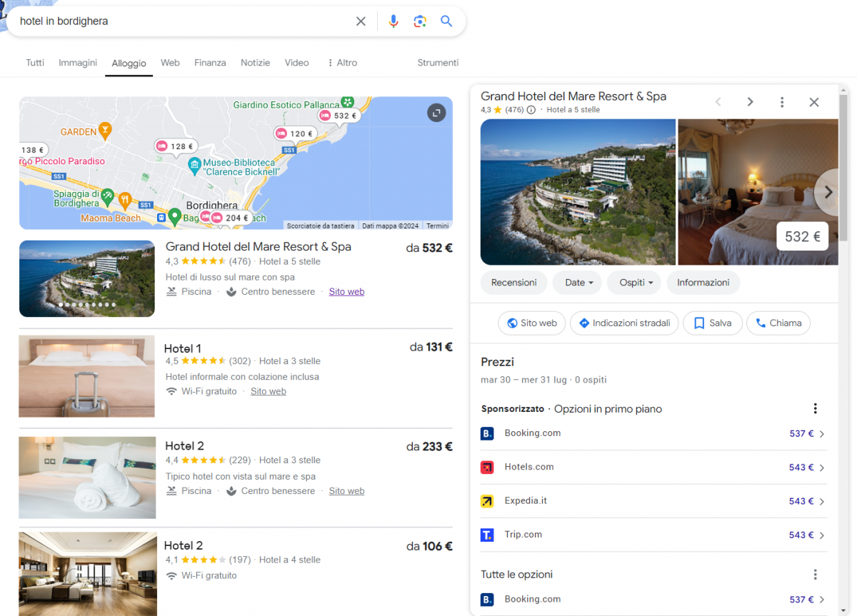Go to next hotel in panel

750,102
